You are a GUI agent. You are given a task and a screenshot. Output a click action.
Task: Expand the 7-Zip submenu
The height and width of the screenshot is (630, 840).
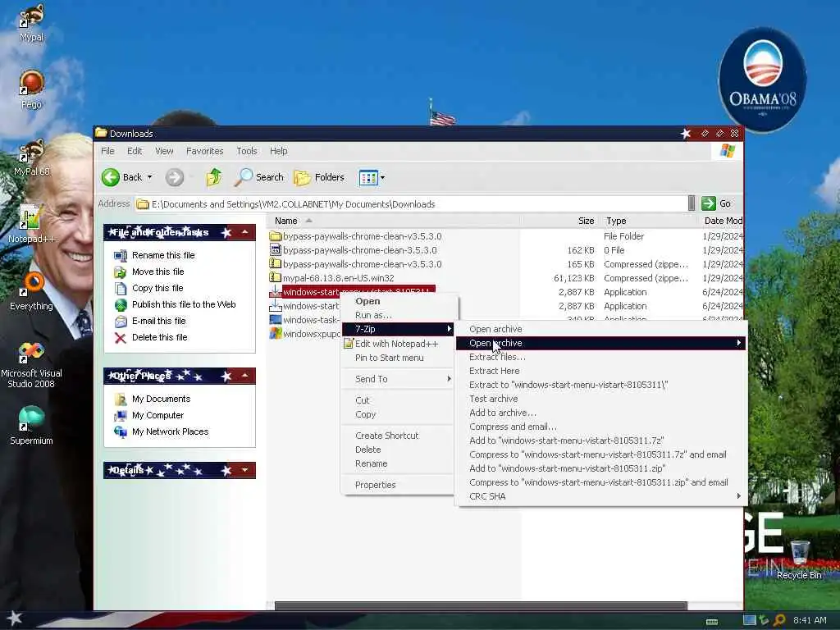tap(398, 329)
